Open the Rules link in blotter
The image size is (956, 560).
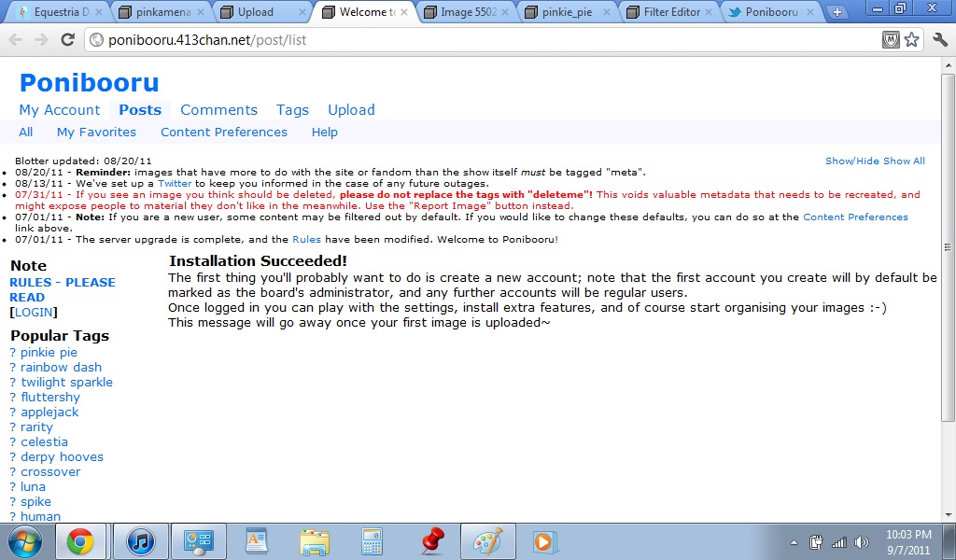pos(306,240)
